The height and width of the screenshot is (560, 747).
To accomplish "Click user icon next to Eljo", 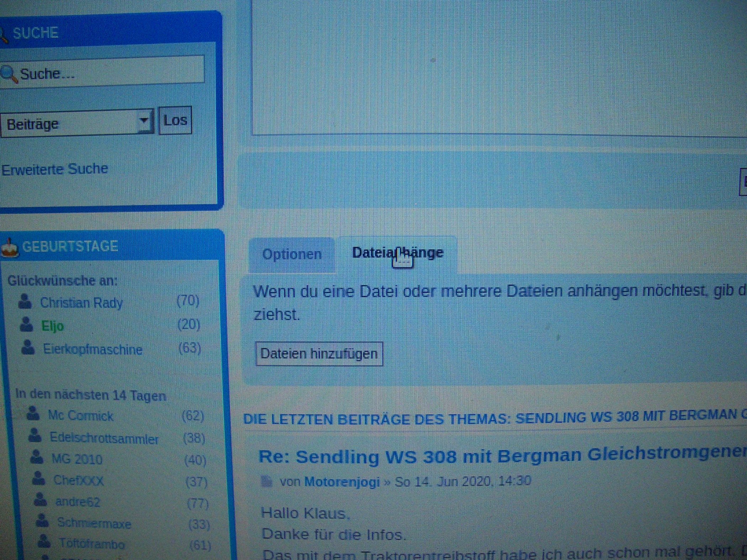I will coord(26,325).
